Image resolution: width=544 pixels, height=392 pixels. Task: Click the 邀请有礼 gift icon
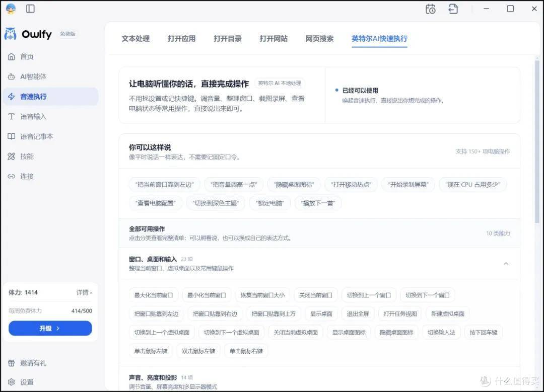(x=12, y=363)
